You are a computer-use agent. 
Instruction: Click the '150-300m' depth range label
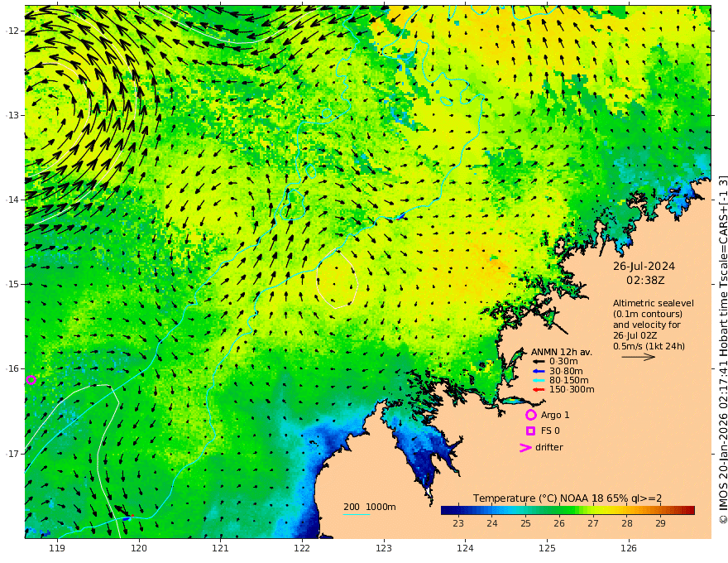[572, 390]
